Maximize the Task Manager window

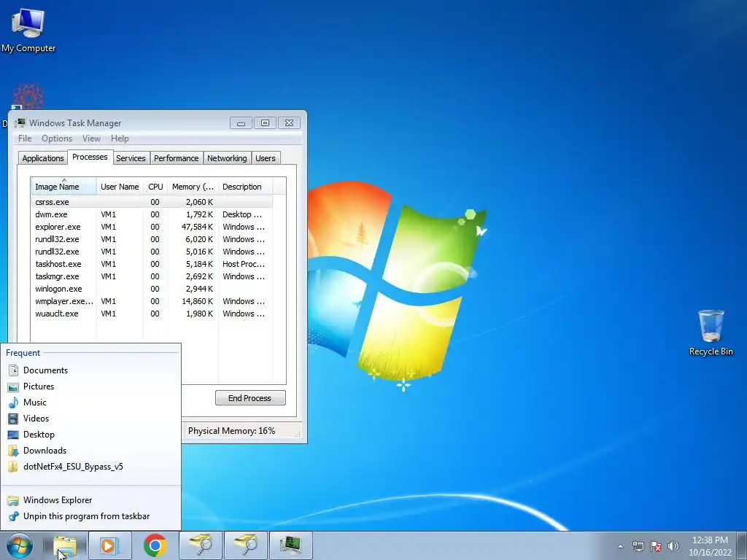point(265,123)
